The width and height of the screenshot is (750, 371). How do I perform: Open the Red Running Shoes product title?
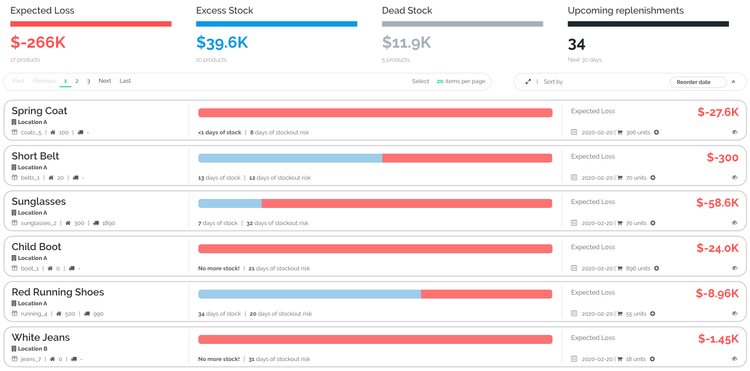(x=58, y=292)
